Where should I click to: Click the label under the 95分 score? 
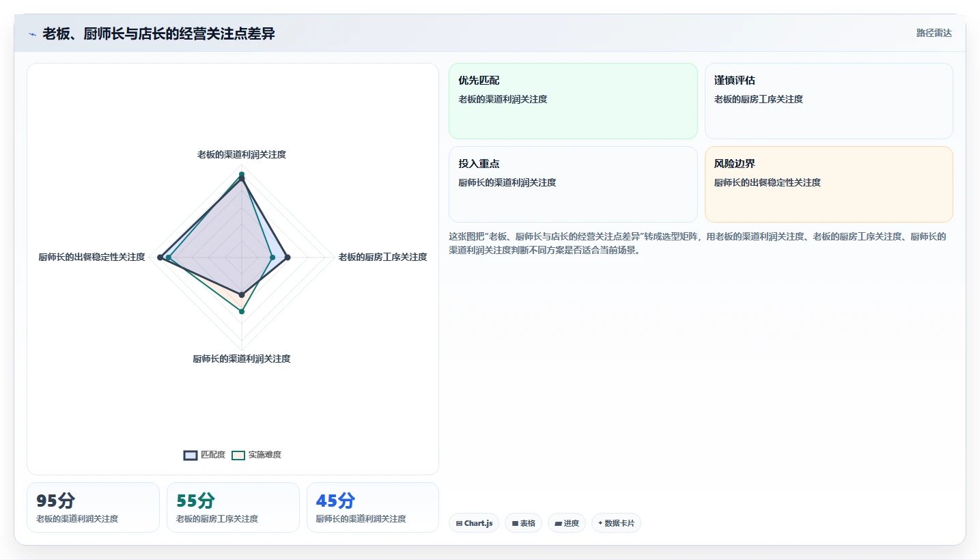[77, 519]
